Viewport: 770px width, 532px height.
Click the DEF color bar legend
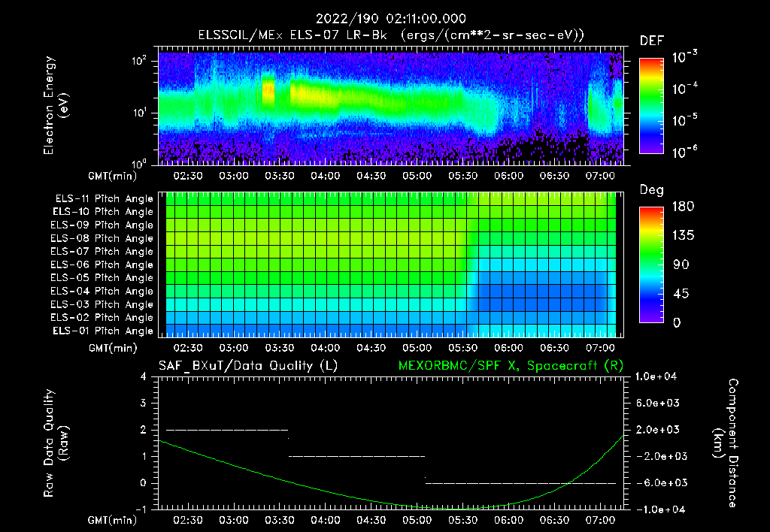651,105
